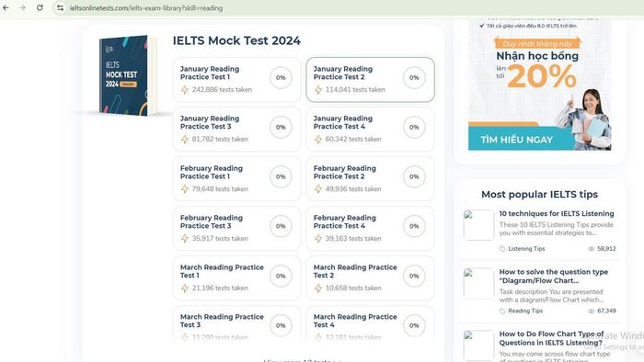Open site information icon in address bar

[x=61, y=7]
